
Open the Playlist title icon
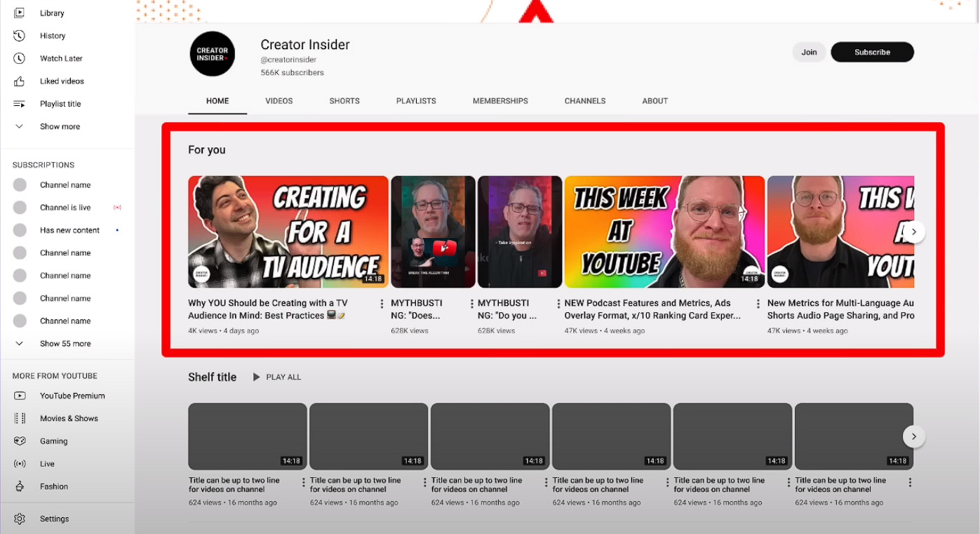(x=20, y=104)
